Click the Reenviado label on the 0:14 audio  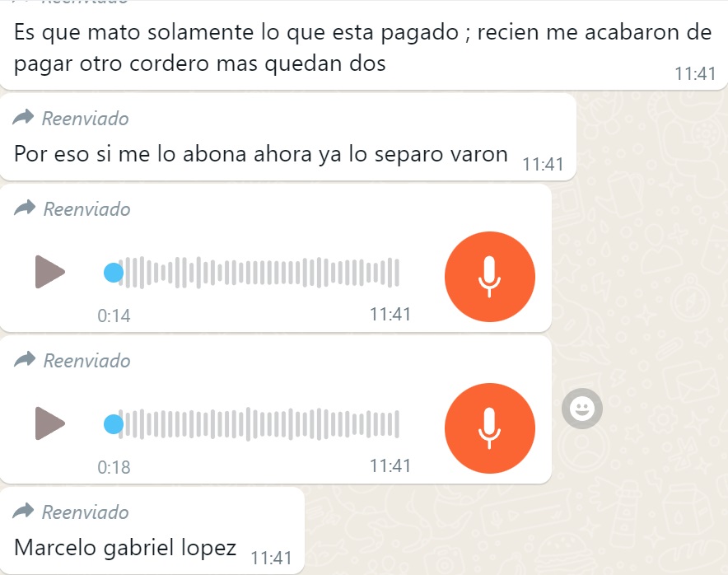pyautogui.click(x=86, y=209)
